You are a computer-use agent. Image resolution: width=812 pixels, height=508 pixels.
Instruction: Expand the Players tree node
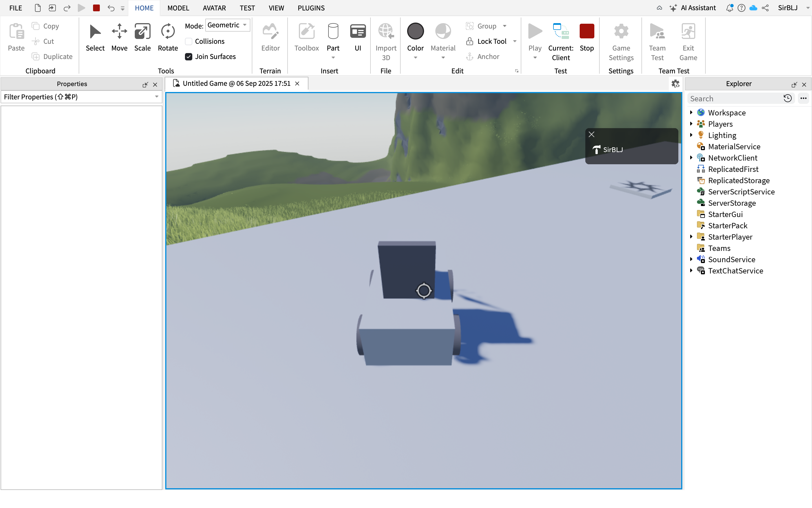tap(691, 124)
